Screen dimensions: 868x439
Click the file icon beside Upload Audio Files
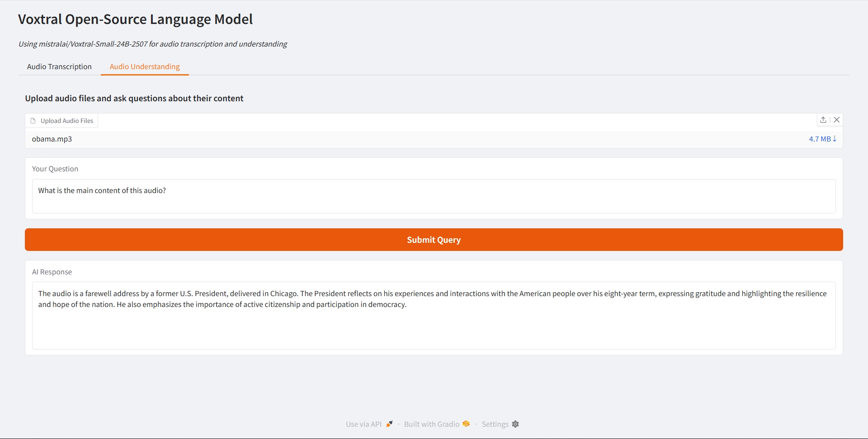(x=33, y=121)
